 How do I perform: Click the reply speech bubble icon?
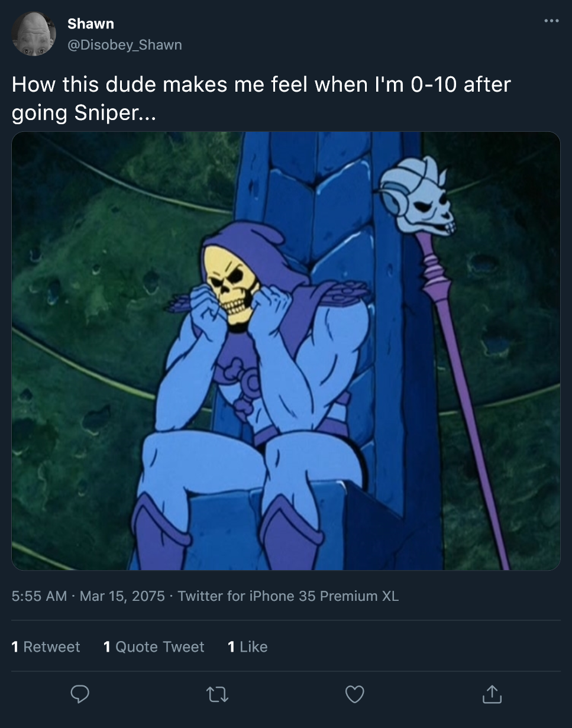80,694
